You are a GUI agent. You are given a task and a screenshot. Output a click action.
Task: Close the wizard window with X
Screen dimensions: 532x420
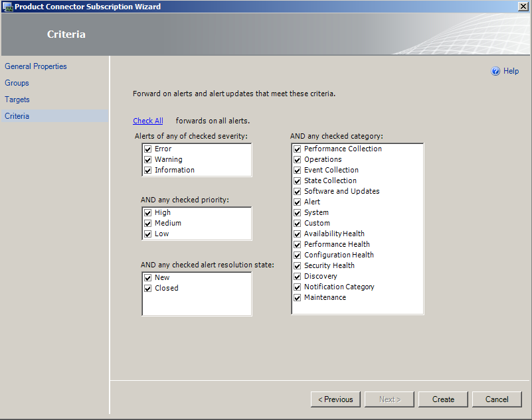coord(523,7)
